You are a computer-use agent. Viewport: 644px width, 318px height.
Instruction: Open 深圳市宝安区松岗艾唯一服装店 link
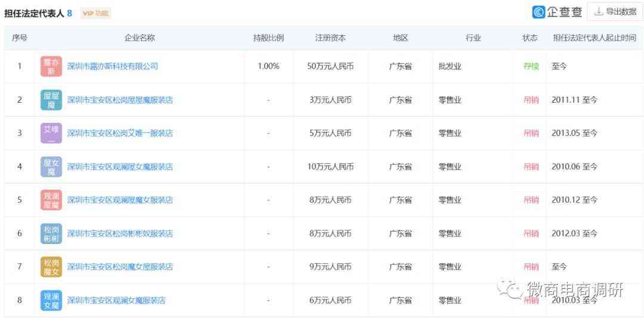coord(120,133)
